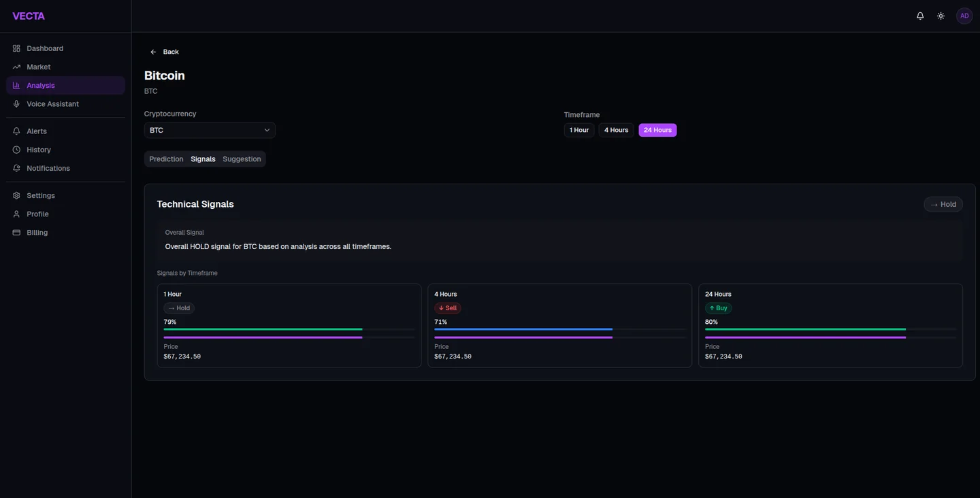The width and height of the screenshot is (980, 498).
Task: Click the 79% value in 1 Hour card
Action: (x=170, y=322)
